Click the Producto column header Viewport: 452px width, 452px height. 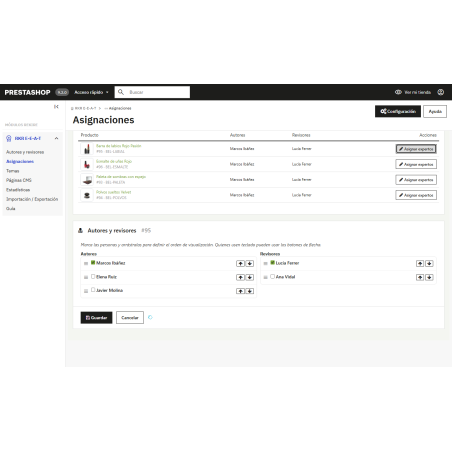(90, 135)
